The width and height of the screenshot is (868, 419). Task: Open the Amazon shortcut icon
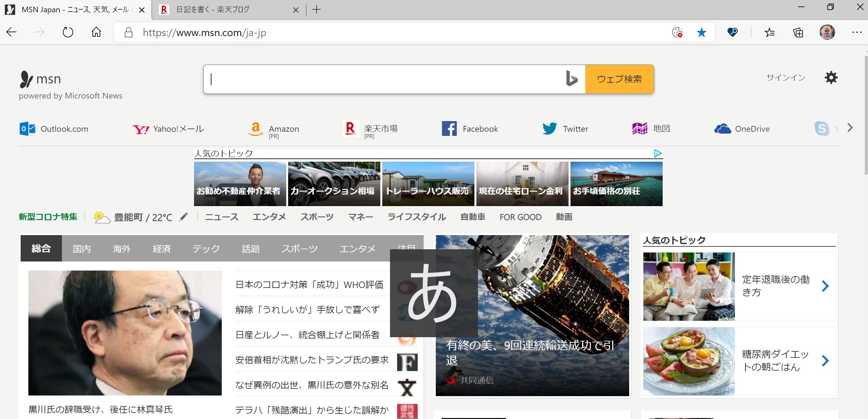coord(255,129)
